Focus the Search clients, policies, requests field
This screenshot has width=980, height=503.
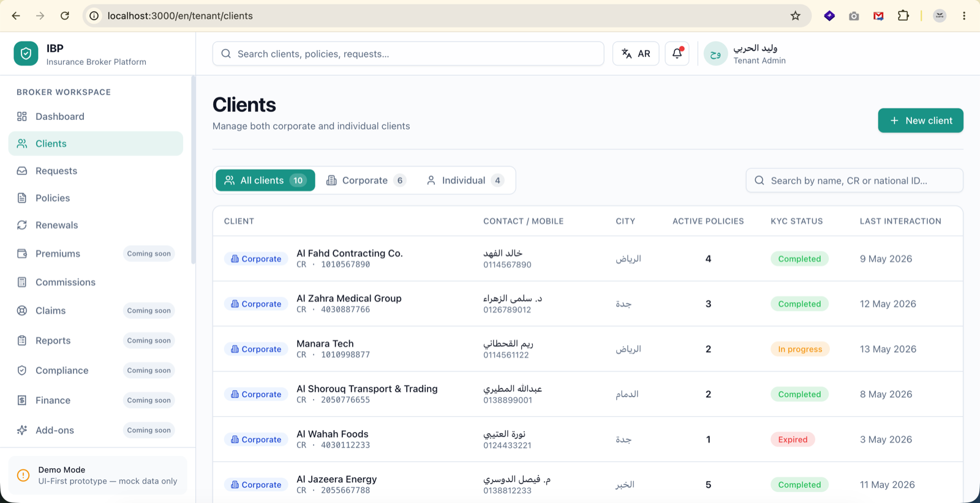pyautogui.click(x=408, y=54)
